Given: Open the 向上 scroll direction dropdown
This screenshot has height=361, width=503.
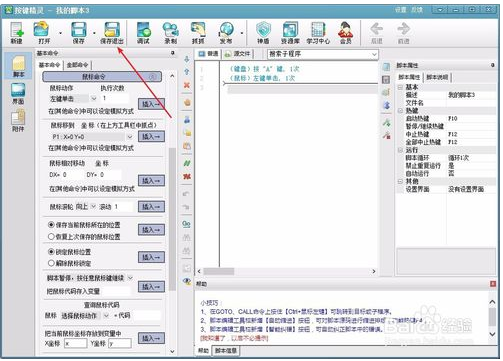Looking at the screenshot, I should tap(93, 206).
